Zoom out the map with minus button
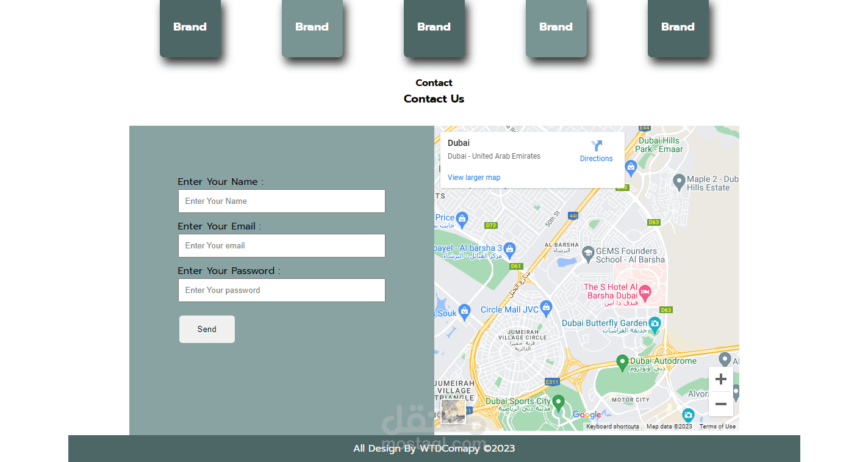This screenshot has height=462, width=868. (x=720, y=404)
